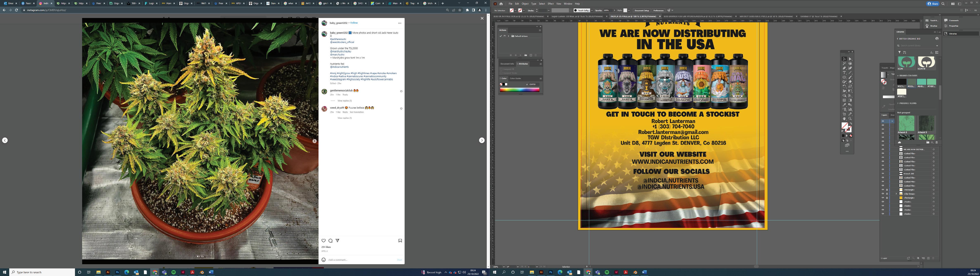
Task: Open the Touch Calligraphic brush dropdown
Action: (x=592, y=10)
